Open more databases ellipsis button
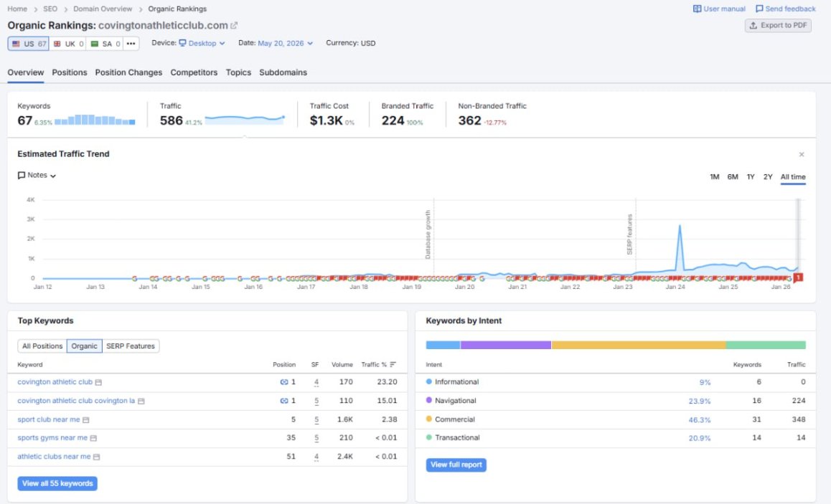 tap(131, 44)
